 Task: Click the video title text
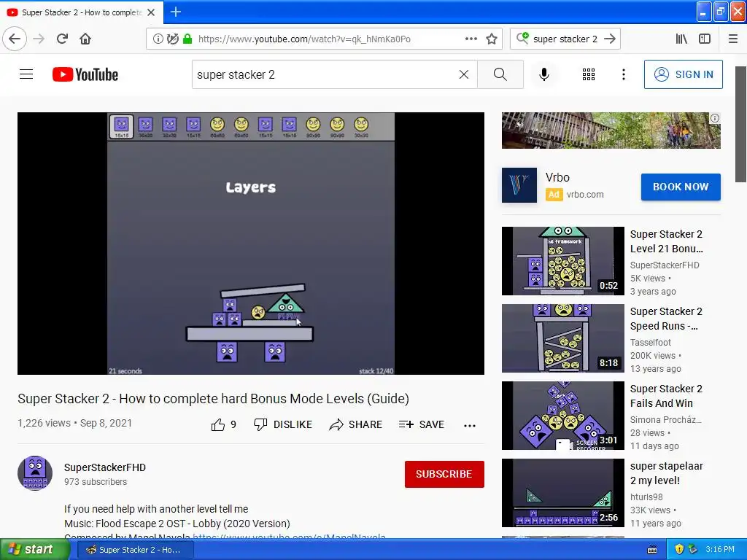point(214,399)
